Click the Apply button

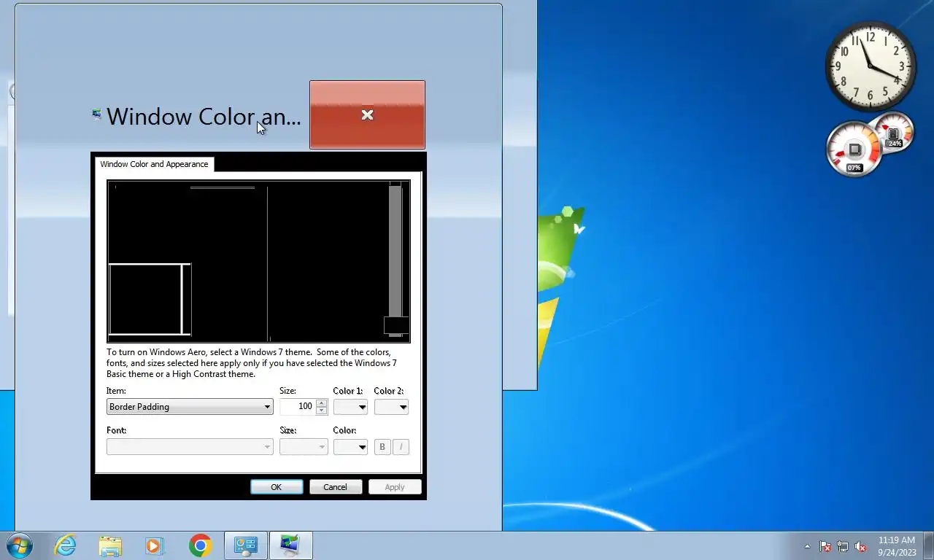coord(395,487)
